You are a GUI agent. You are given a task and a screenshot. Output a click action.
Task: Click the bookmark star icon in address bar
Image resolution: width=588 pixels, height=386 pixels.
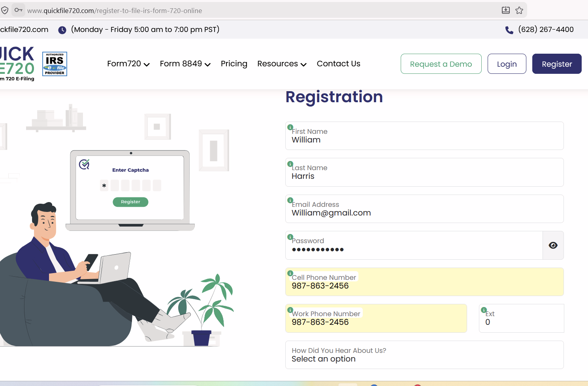pyautogui.click(x=519, y=10)
